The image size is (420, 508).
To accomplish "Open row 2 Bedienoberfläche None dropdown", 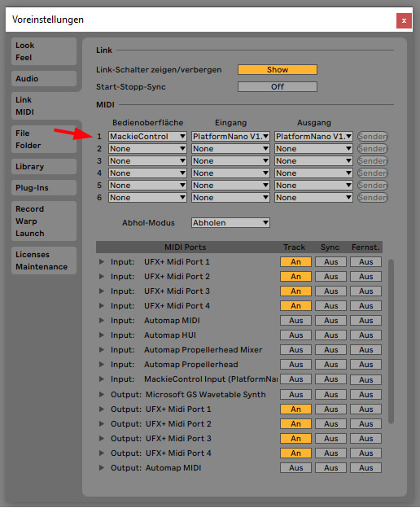I will pos(147,149).
